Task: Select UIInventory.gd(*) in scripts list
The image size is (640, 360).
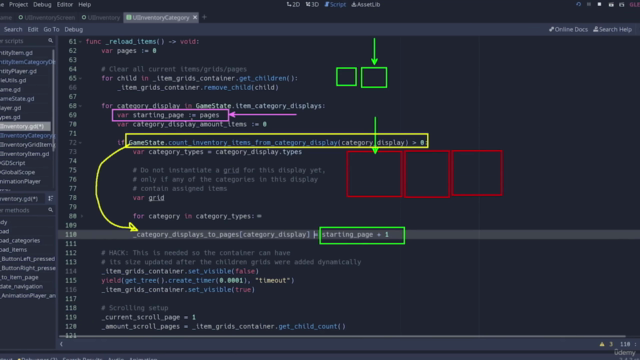Action: 24,126
